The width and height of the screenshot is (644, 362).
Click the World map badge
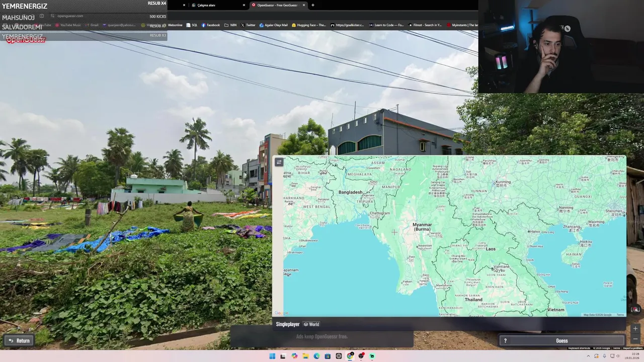(x=311, y=324)
